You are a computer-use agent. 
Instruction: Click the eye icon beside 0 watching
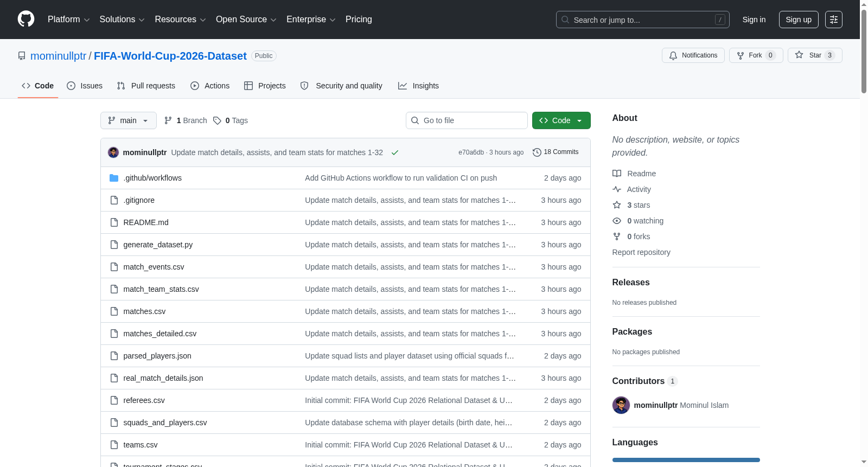pos(617,221)
